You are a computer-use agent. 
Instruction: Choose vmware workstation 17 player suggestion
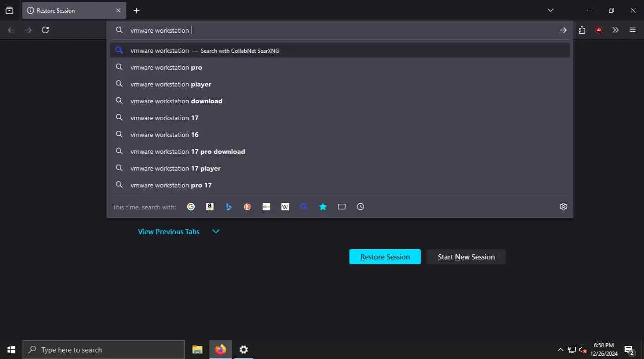click(x=340, y=168)
